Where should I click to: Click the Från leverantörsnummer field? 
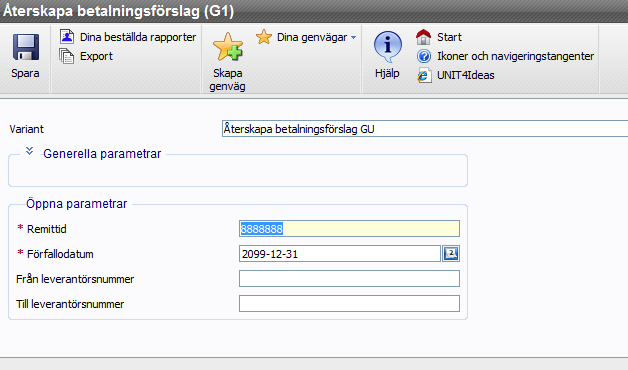click(x=349, y=279)
